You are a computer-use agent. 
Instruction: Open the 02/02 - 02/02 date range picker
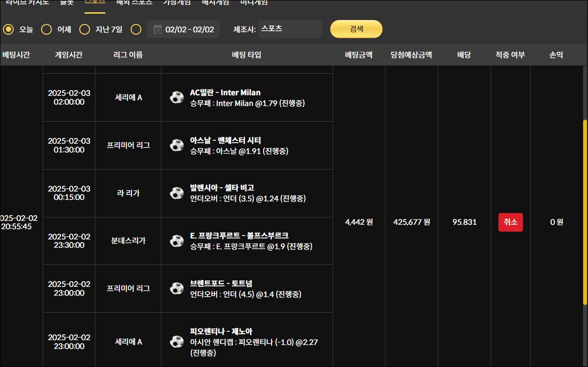click(x=189, y=29)
